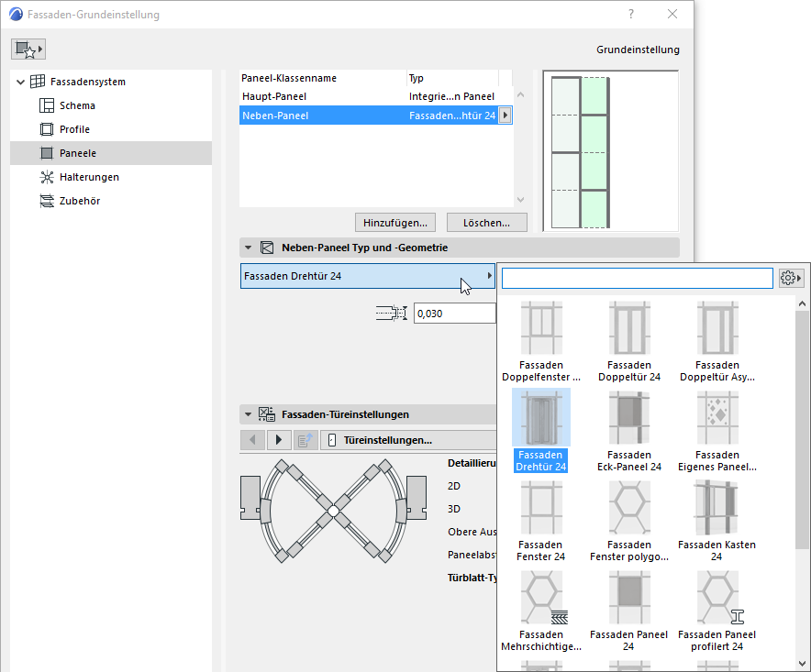Viewport: 811px width, 672px height.
Task: Click the Grundeinstellung label
Action: click(x=638, y=50)
